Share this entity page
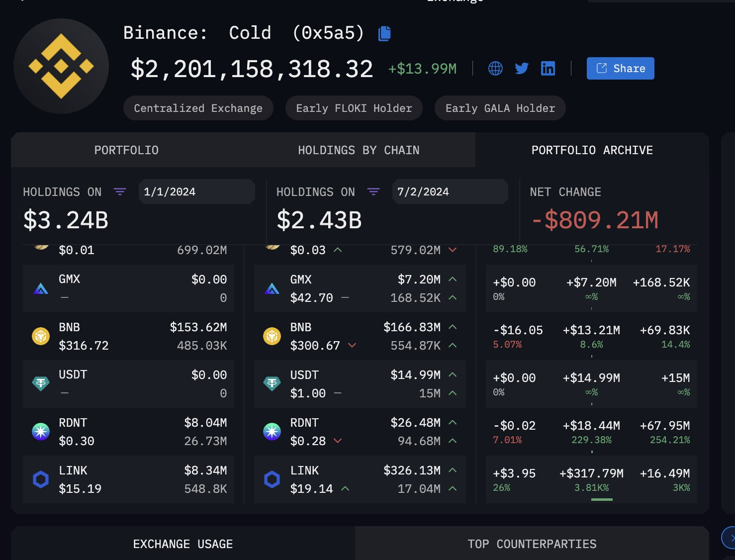735x560 pixels. pos(620,68)
